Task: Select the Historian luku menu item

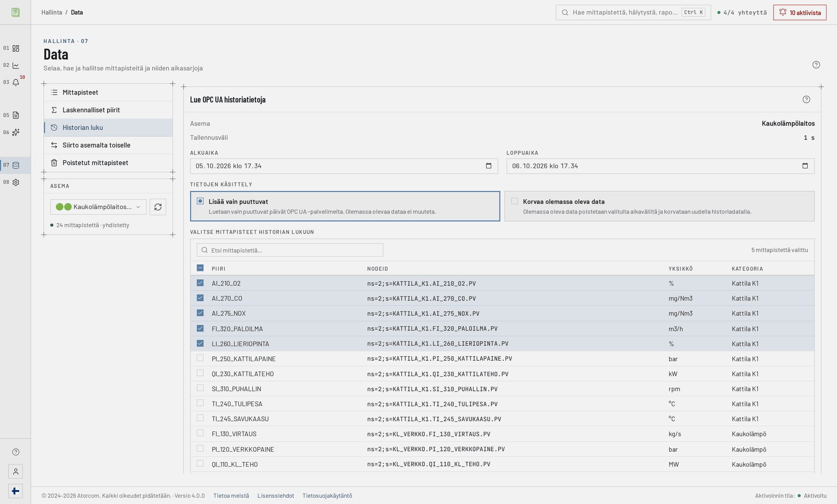Action: pos(108,128)
